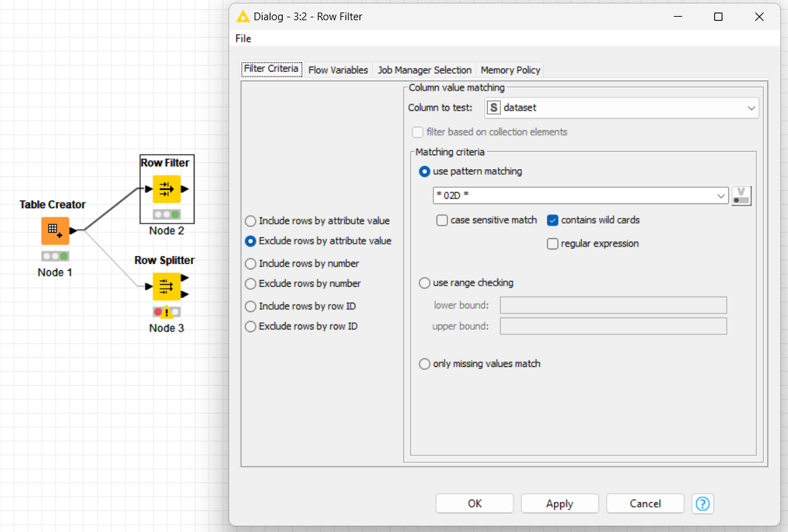The height and width of the screenshot is (532, 788).
Task: Click the KNIME warning triangle in title bar
Action: pos(243,17)
